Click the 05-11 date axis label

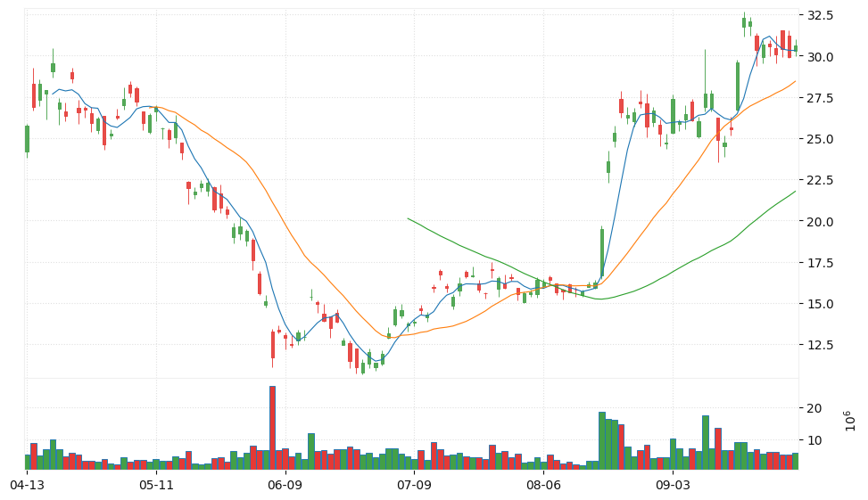156,485
